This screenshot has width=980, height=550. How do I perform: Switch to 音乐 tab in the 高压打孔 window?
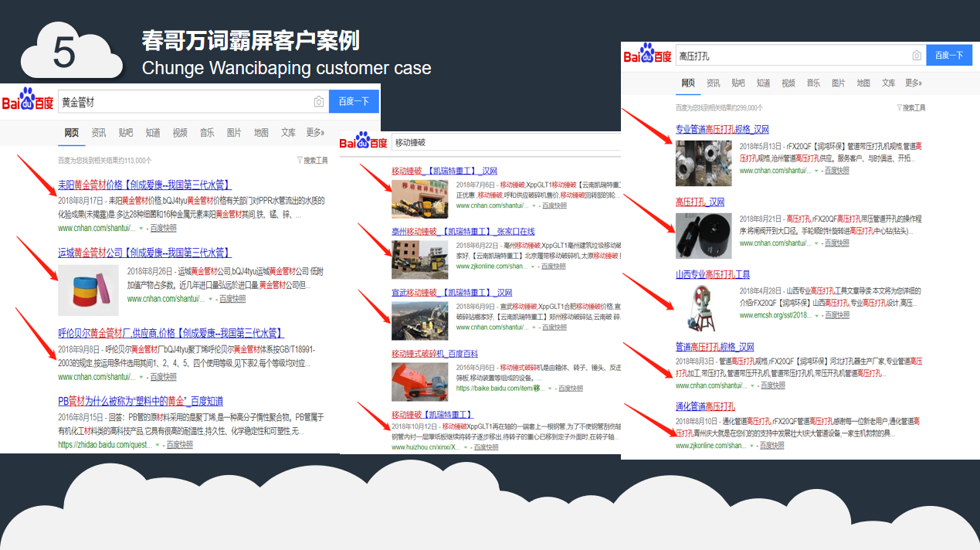(813, 83)
